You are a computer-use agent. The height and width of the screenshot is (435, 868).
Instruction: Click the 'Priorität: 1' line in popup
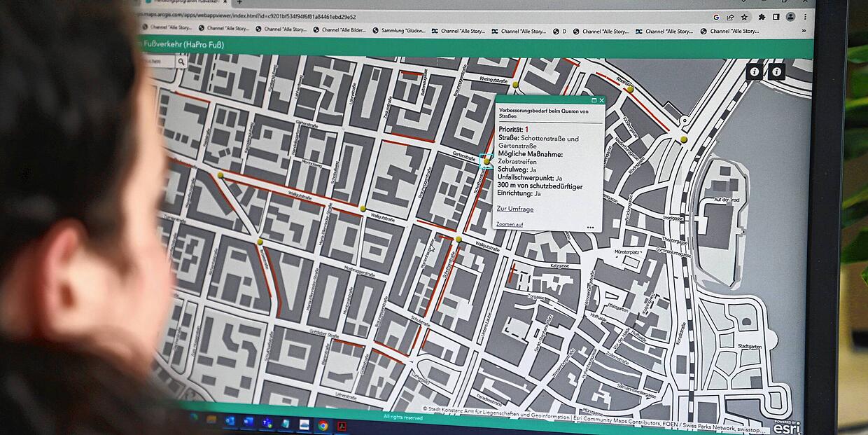click(x=514, y=130)
